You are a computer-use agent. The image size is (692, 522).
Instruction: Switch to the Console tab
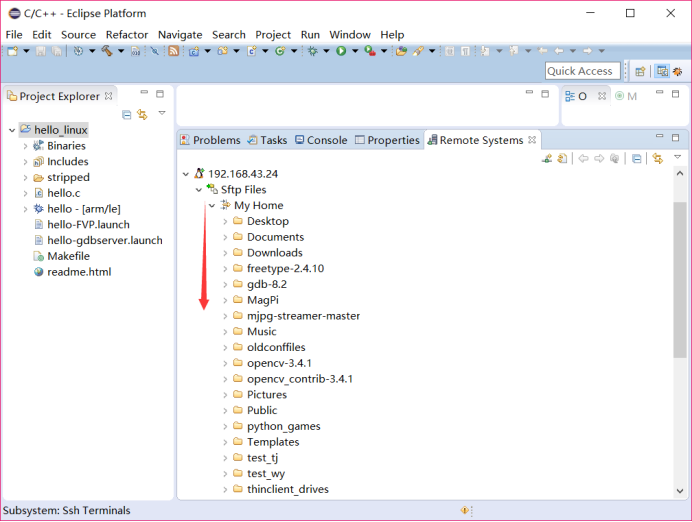(321, 140)
